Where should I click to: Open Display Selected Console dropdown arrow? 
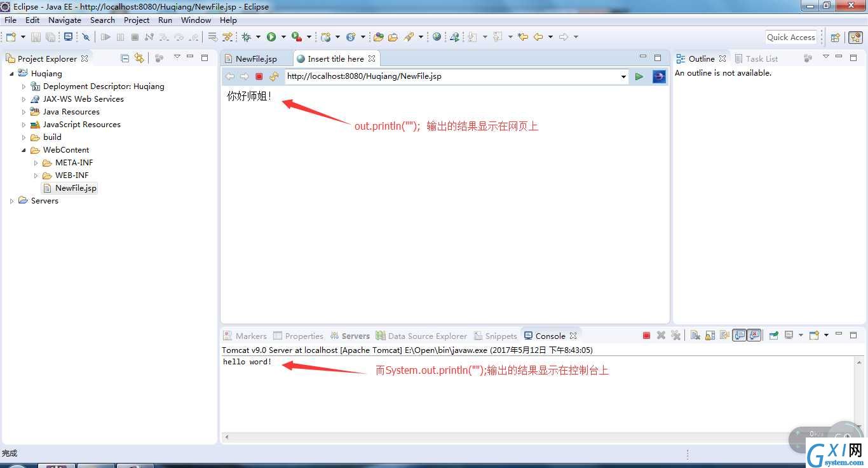[x=801, y=335]
